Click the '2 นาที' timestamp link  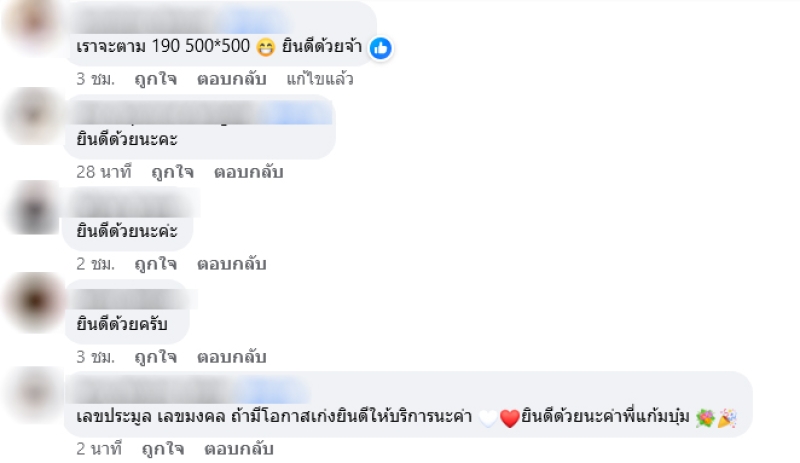click(x=99, y=449)
